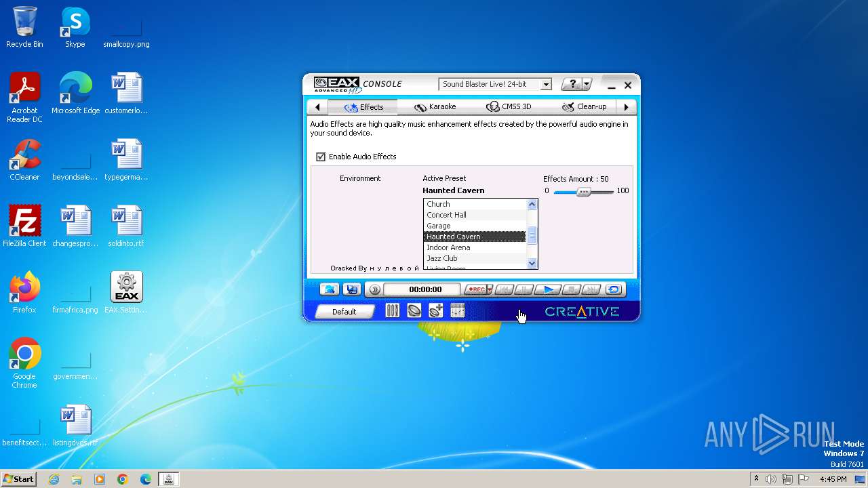Open the REC dropdown arrow
This screenshot has width=868, height=488.
click(490, 289)
